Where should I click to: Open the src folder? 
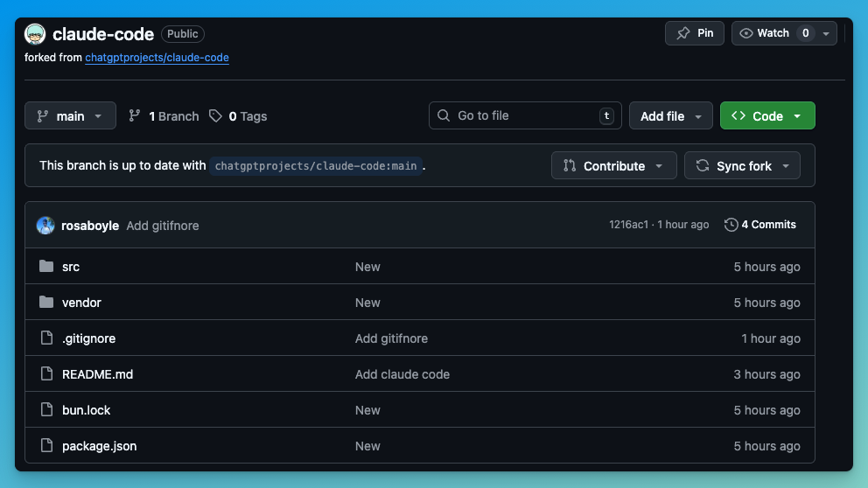pyautogui.click(x=71, y=267)
